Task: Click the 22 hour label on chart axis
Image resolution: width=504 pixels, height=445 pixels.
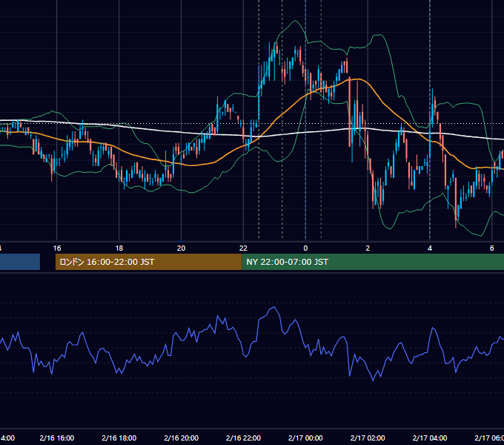Action: (243, 248)
